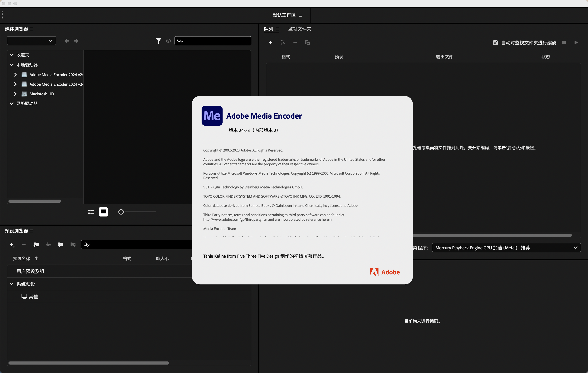Screen dimensions: 588x373
Task: Click the preset 格式 column header
Action: pyautogui.click(x=127, y=258)
